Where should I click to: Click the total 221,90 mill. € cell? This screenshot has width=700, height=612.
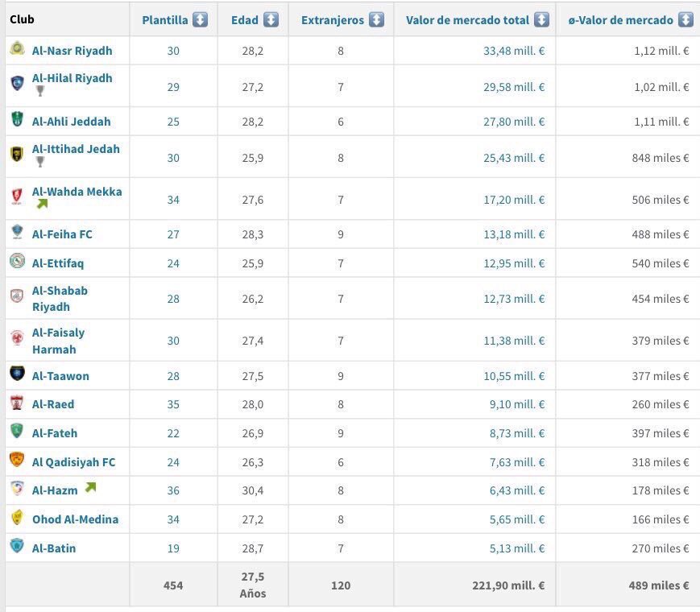point(508,585)
